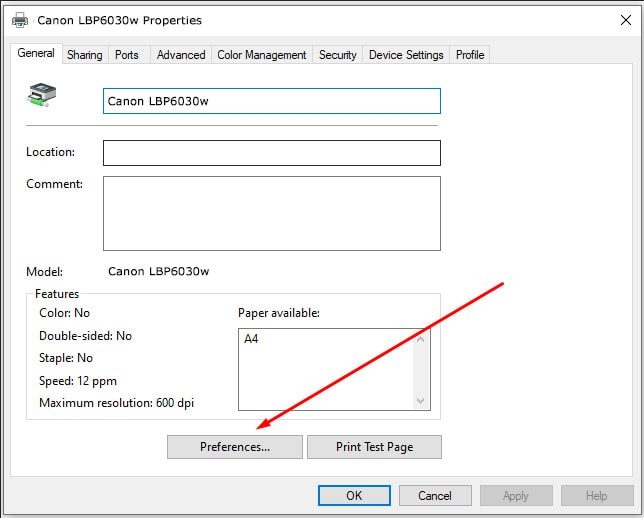Confirm with the OK button
644x518 pixels.
354,495
